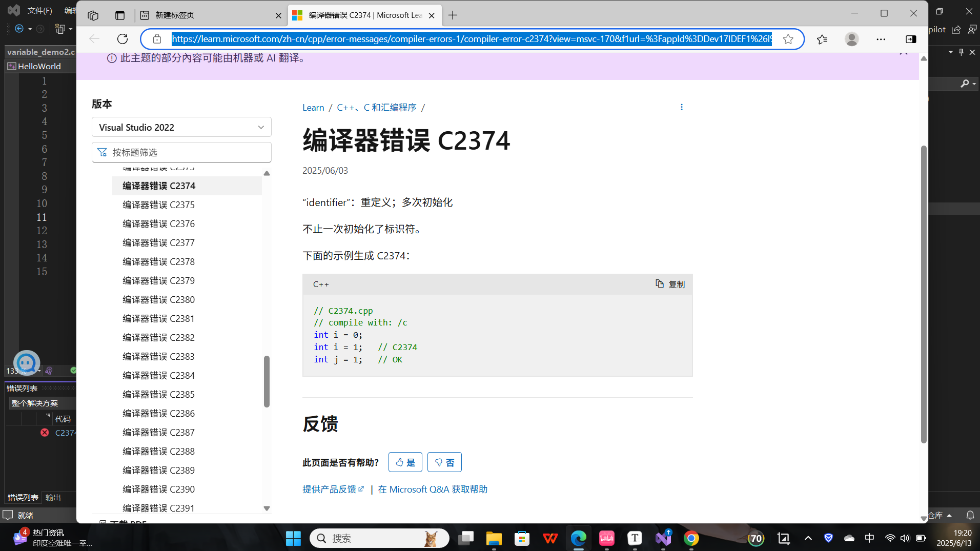Open the Windows Start menu

coord(293,538)
